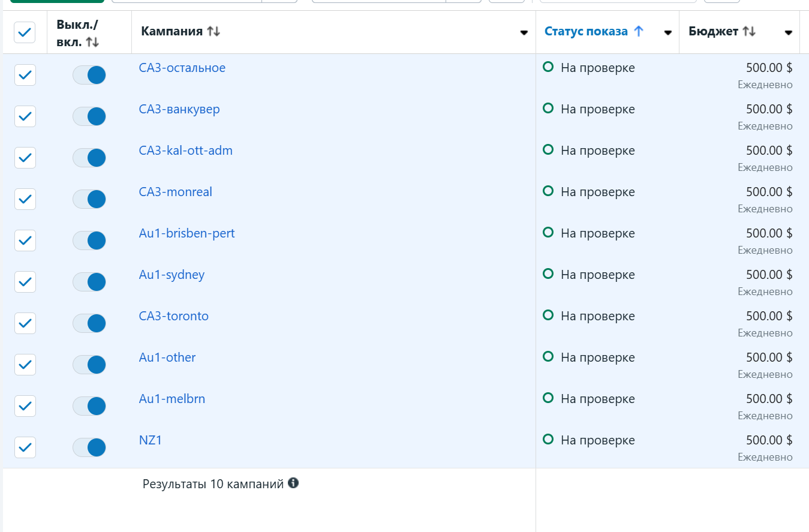The width and height of the screenshot is (809, 532).
Task: Click 500.00 $ budget in Au1-melbrn row
Action: 769,399
